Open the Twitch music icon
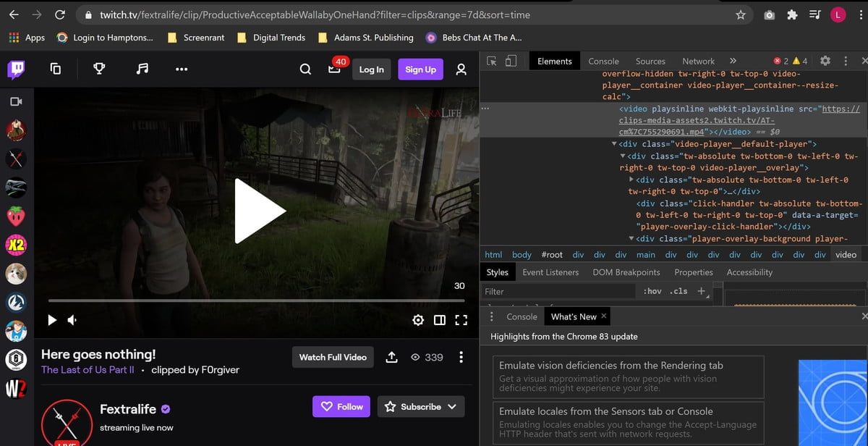 coord(142,69)
